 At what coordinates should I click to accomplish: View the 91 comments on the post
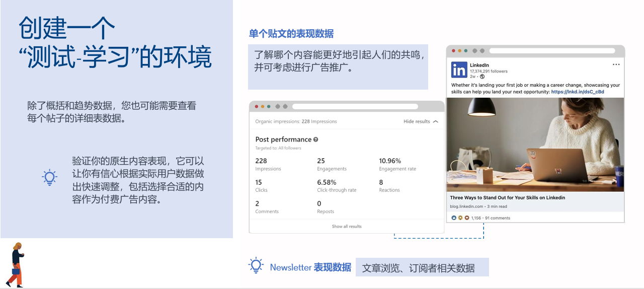(498, 218)
